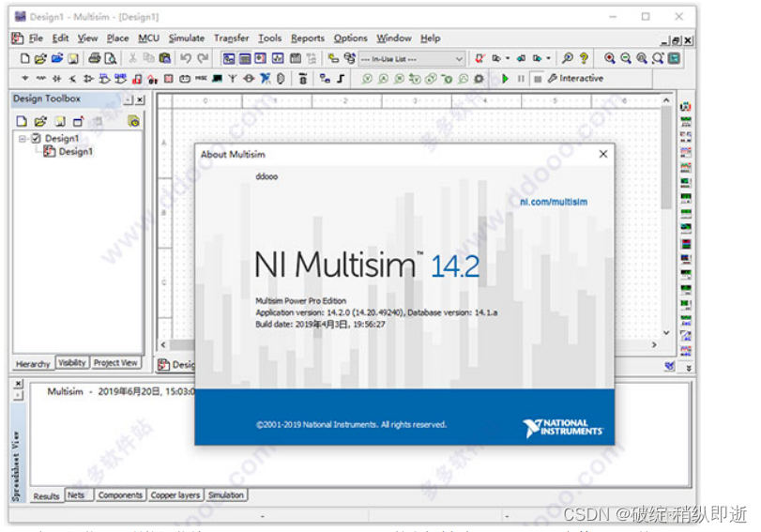This screenshot has height=532, width=761.
Task: Show more instrument toolbar items chevron
Action: tap(688, 369)
